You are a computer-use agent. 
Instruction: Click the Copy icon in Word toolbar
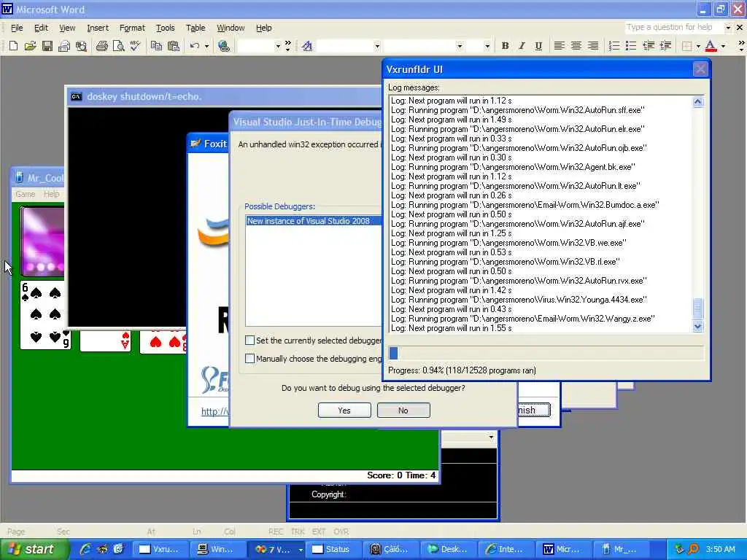pos(156,46)
